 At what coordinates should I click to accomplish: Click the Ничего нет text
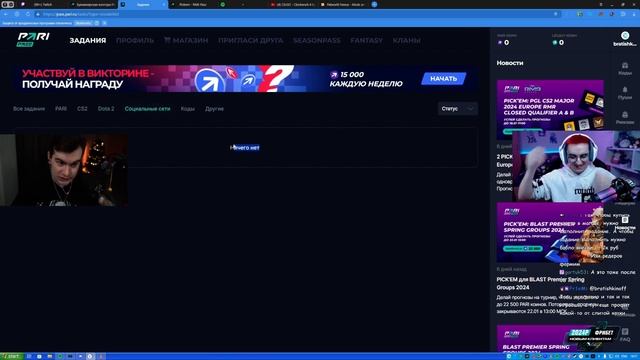click(244, 148)
